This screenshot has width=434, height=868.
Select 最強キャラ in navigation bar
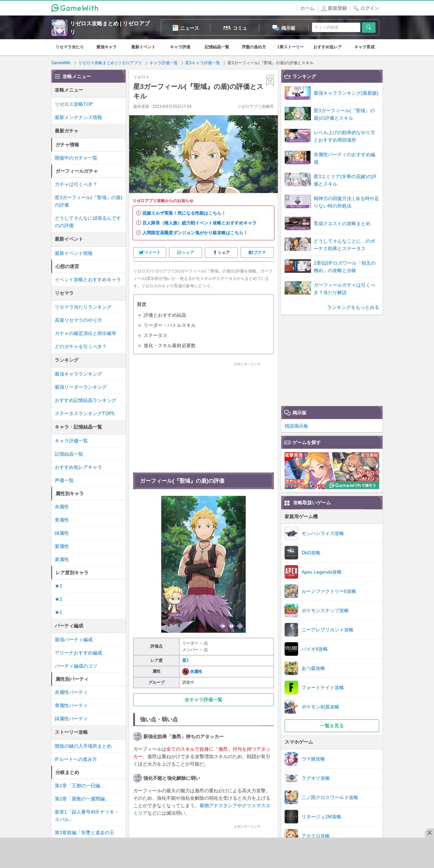tap(106, 47)
